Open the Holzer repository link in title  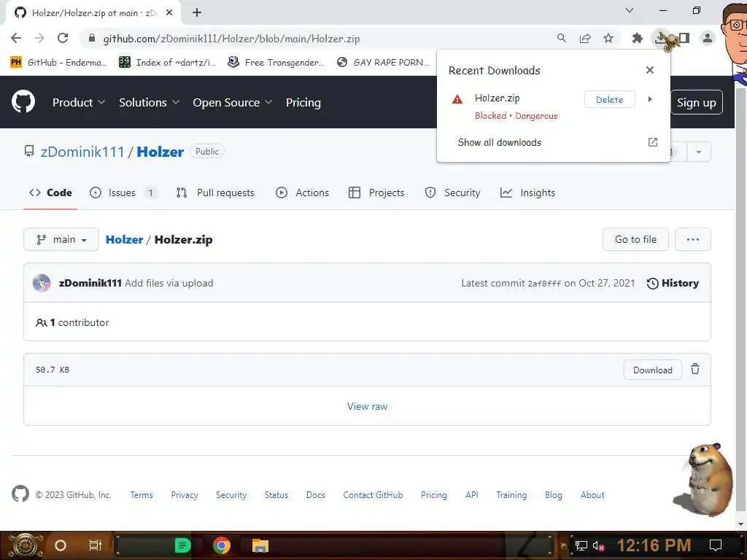pyautogui.click(x=160, y=152)
